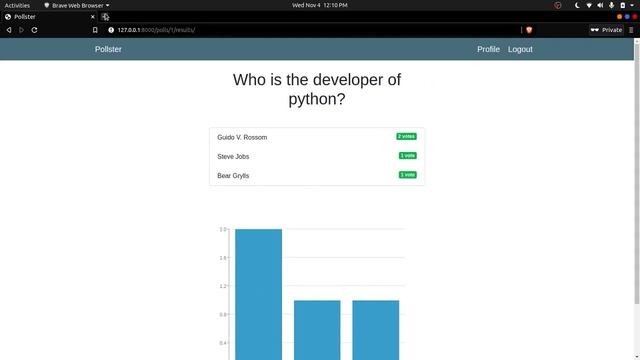Click the tallest bar in the chart

coord(258,294)
